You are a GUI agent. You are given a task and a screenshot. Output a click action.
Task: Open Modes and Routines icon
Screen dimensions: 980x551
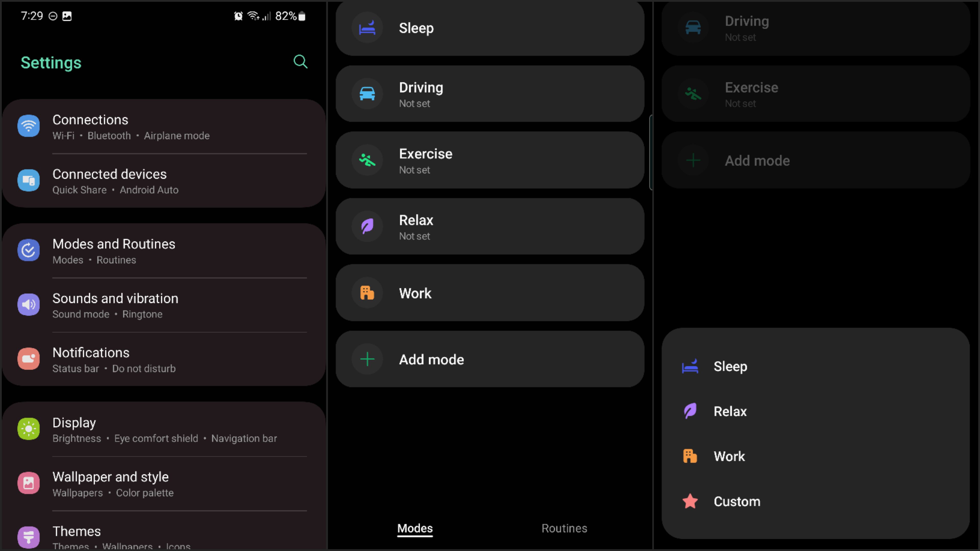(28, 249)
